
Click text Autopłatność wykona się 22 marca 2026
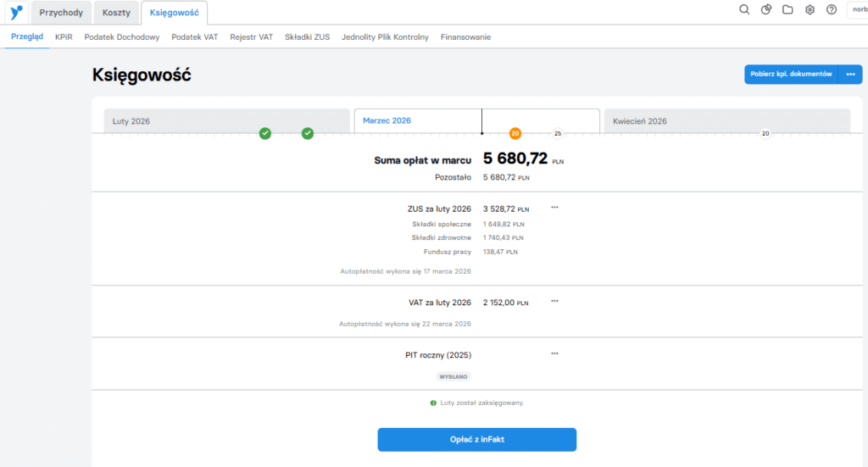click(x=405, y=324)
